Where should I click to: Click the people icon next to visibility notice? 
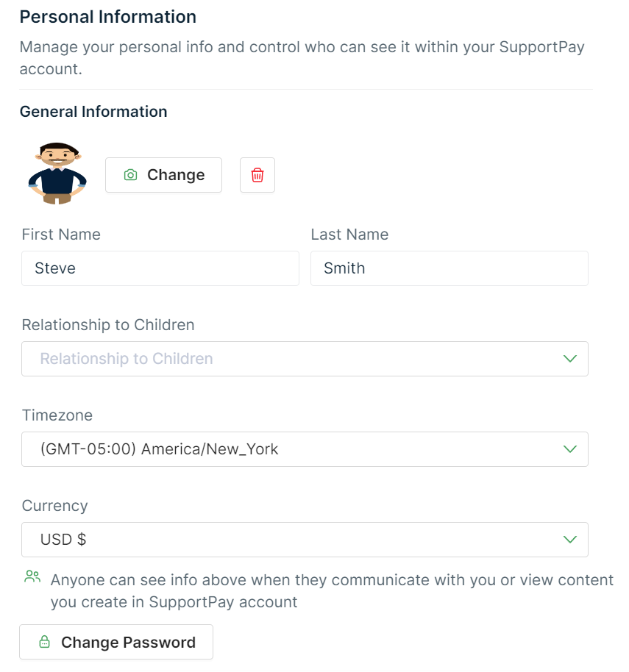pyautogui.click(x=32, y=576)
